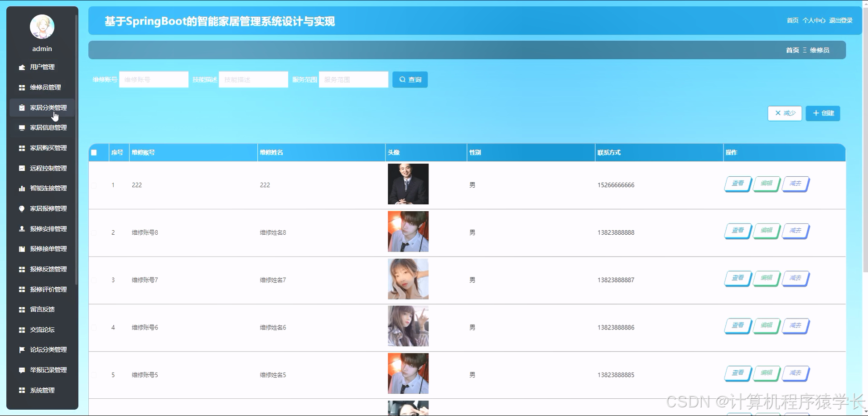Viewport: 868px width, 416px height.
Task: Click 查看 for row 维修账号8
Action: 738,231
